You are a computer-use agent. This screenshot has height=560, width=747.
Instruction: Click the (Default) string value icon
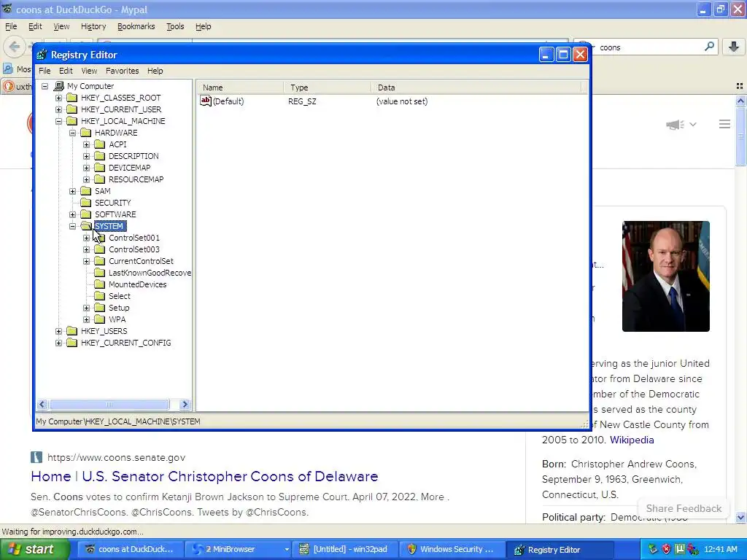(x=205, y=101)
